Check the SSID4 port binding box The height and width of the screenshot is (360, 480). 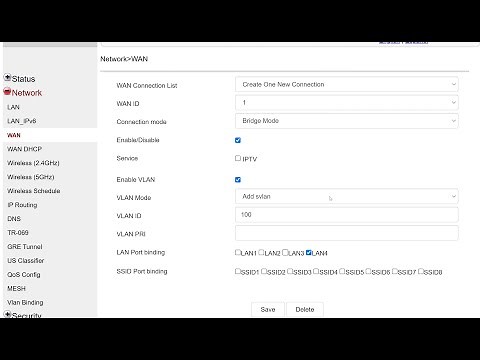pyautogui.click(x=316, y=271)
